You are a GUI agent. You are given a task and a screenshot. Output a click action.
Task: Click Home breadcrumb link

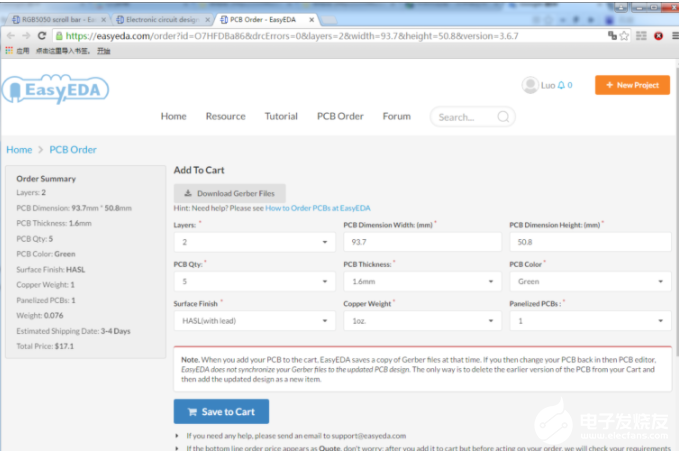click(19, 149)
